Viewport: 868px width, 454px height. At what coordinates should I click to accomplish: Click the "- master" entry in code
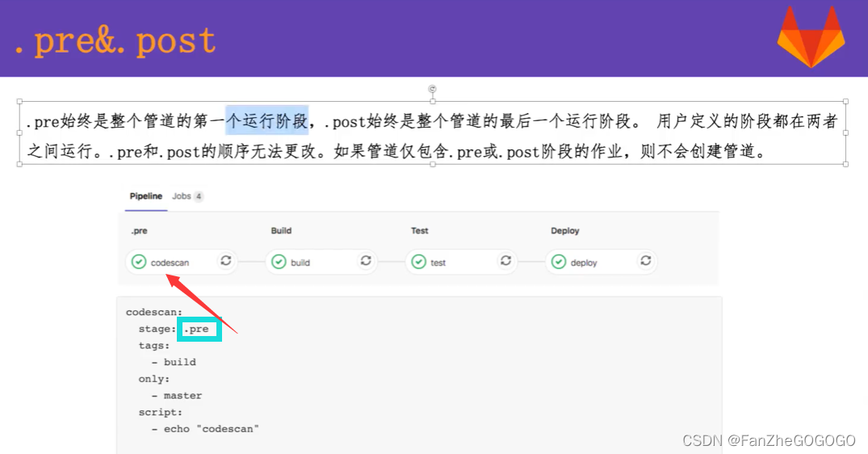pos(177,395)
